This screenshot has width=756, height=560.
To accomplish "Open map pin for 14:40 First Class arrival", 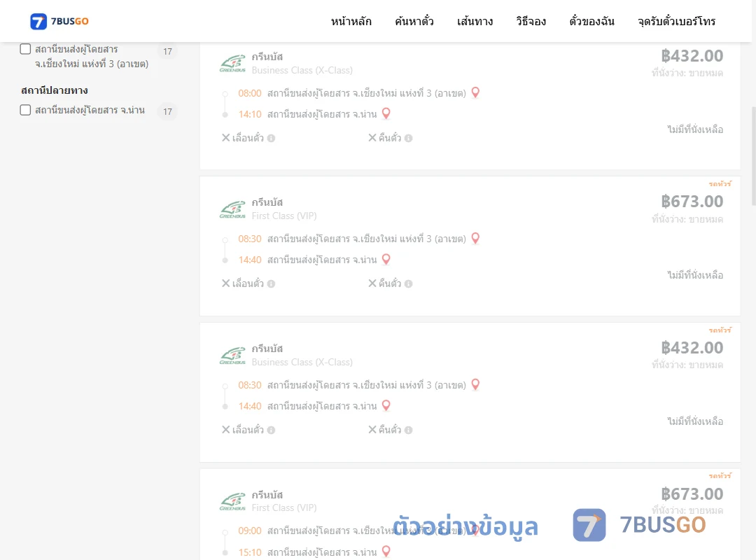I will pyautogui.click(x=386, y=260).
